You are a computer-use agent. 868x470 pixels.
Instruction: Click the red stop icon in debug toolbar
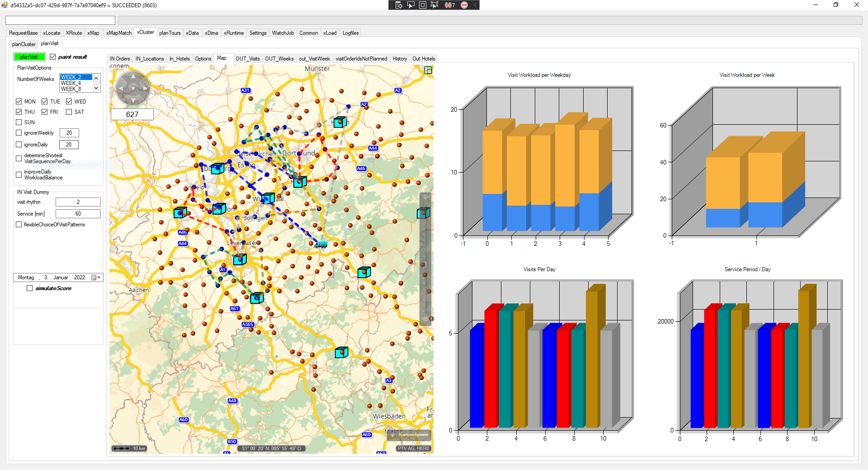(464, 5)
